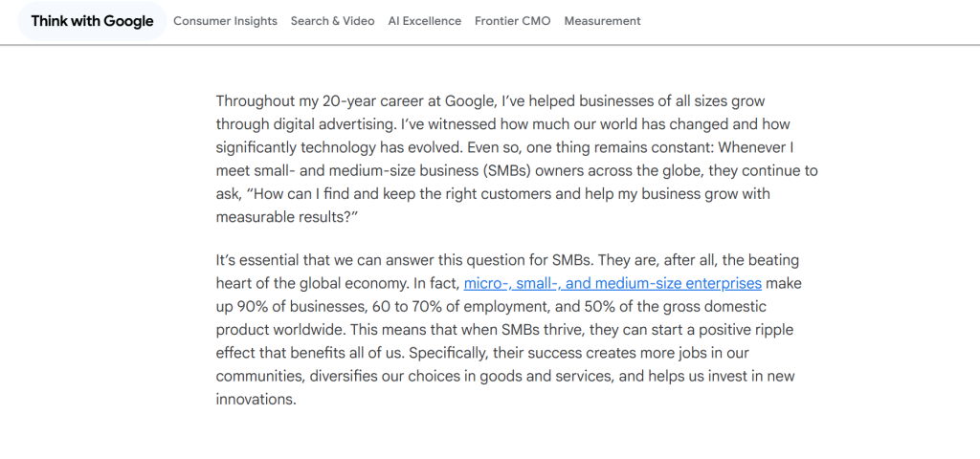This screenshot has height=459, width=980.
Task: Go to the Search & Video section
Action: coord(332,21)
